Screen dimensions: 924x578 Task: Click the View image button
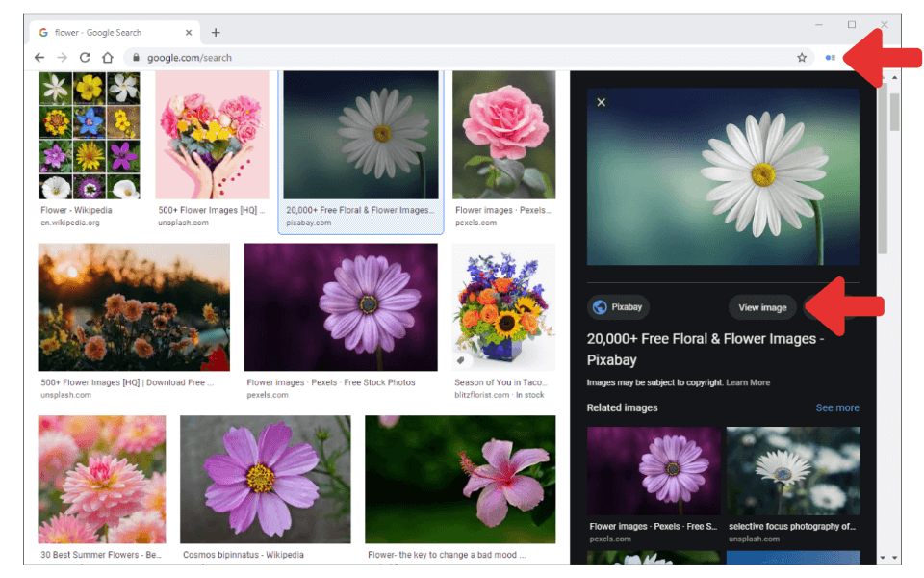click(762, 307)
